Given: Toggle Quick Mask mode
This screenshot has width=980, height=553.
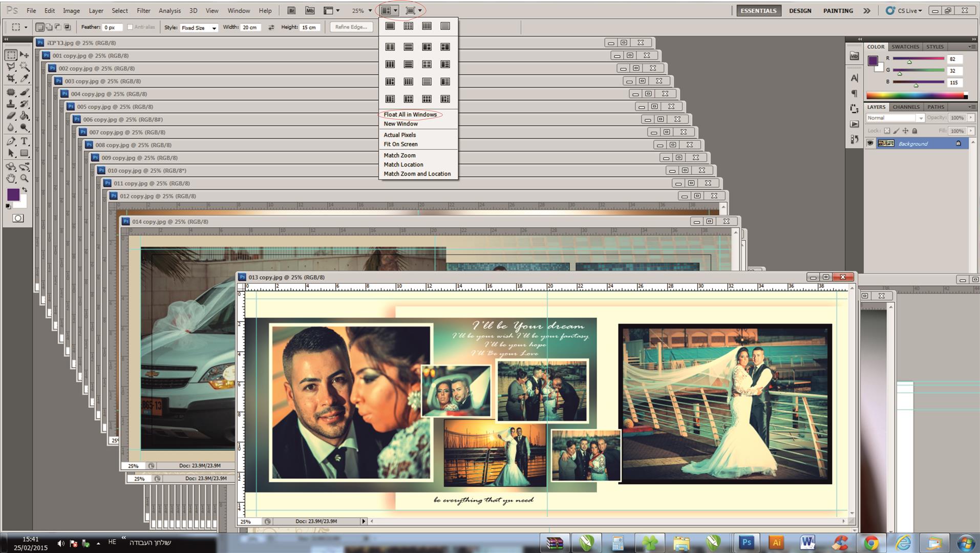Looking at the screenshot, I should coord(18,218).
